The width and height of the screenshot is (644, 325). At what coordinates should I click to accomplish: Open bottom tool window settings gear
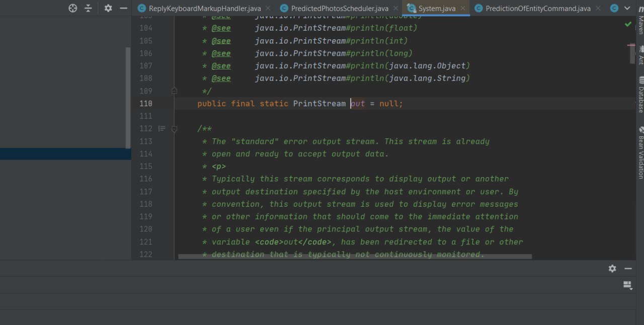click(x=612, y=269)
